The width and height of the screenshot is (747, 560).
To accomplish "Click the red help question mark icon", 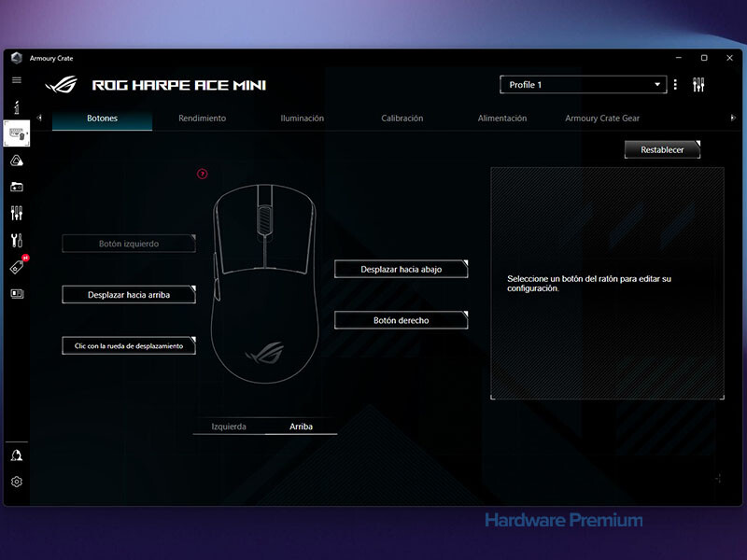I will pyautogui.click(x=202, y=174).
